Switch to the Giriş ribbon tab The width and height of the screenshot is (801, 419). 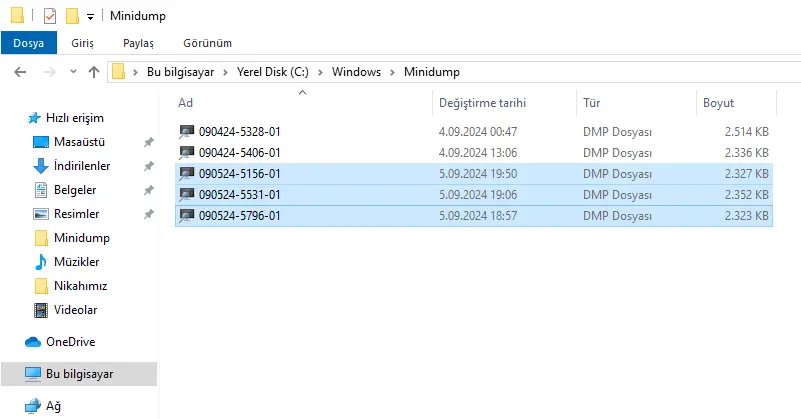pos(82,43)
